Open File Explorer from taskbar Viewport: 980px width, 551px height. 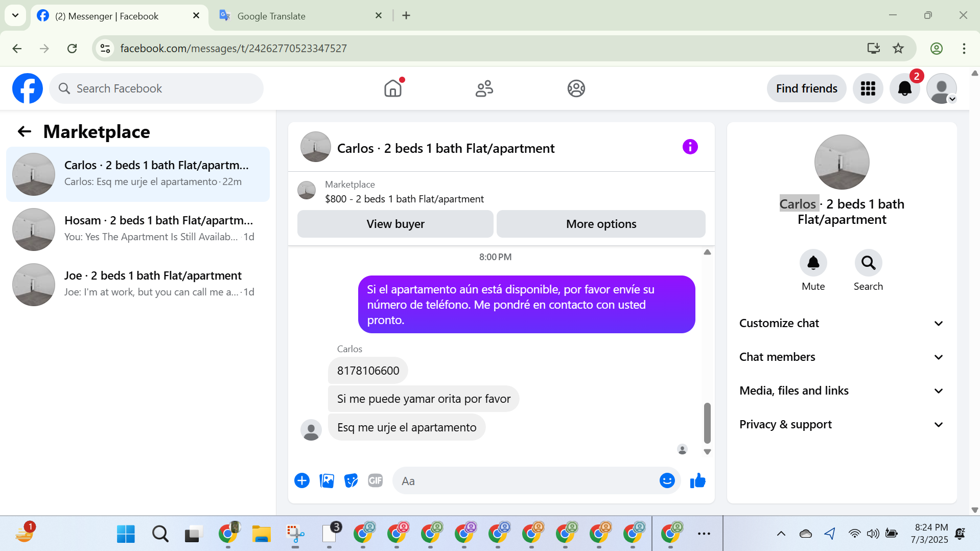(261, 534)
